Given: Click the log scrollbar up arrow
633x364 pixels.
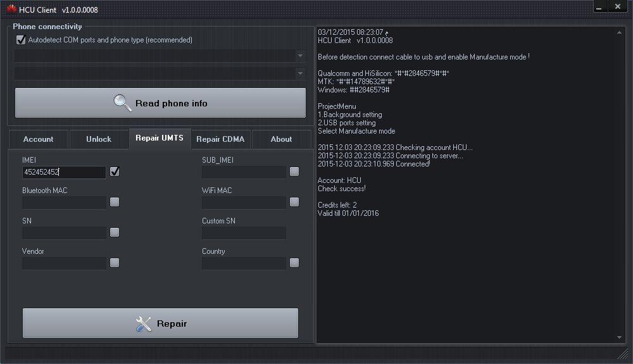Looking at the screenshot, I should click(619, 32).
